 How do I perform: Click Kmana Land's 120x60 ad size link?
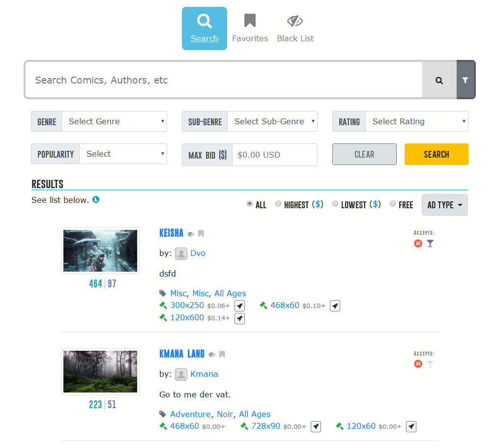pyautogui.click(x=361, y=426)
